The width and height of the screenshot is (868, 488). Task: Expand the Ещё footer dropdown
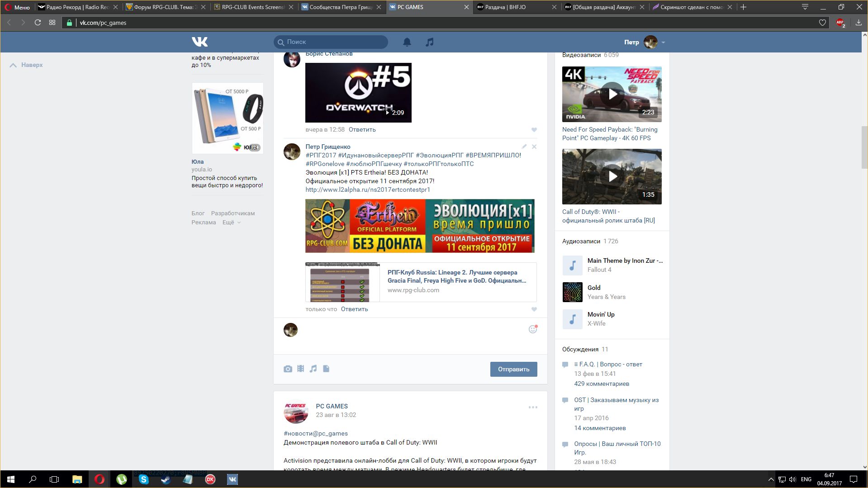point(231,223)
